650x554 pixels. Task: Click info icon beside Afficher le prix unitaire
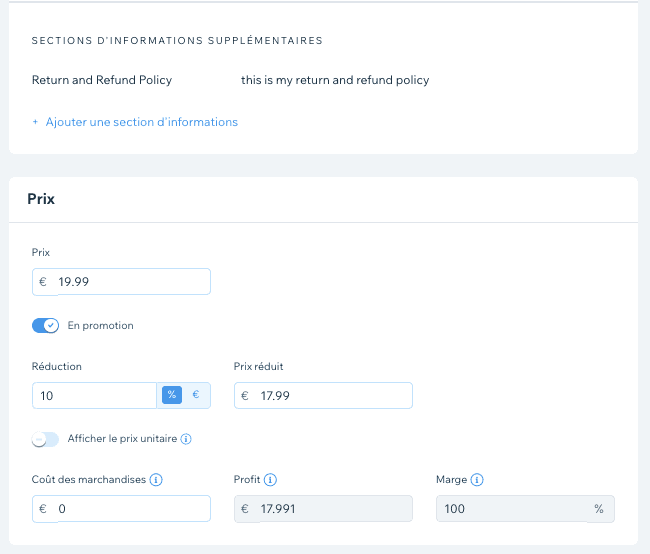pos(186,439)
